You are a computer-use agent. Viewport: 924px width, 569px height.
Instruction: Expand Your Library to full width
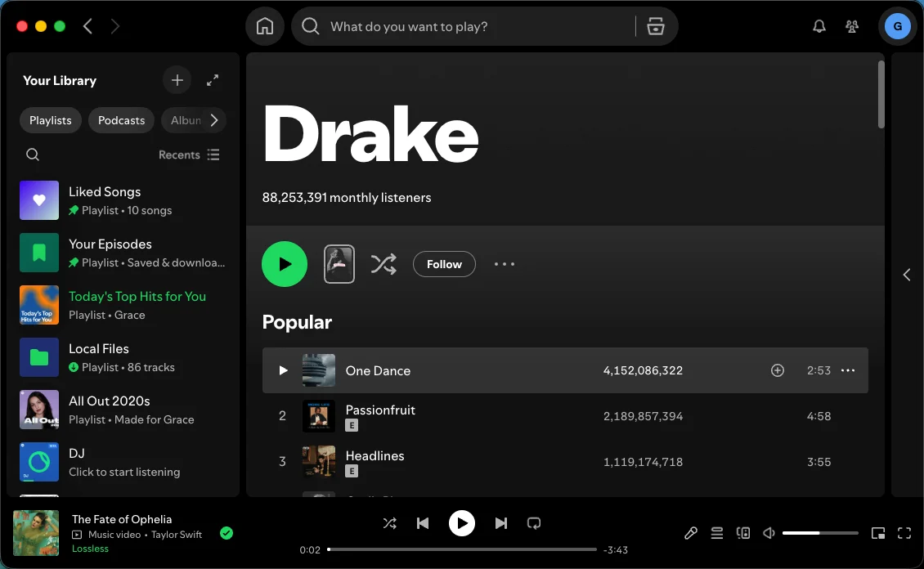coord(213,79)
